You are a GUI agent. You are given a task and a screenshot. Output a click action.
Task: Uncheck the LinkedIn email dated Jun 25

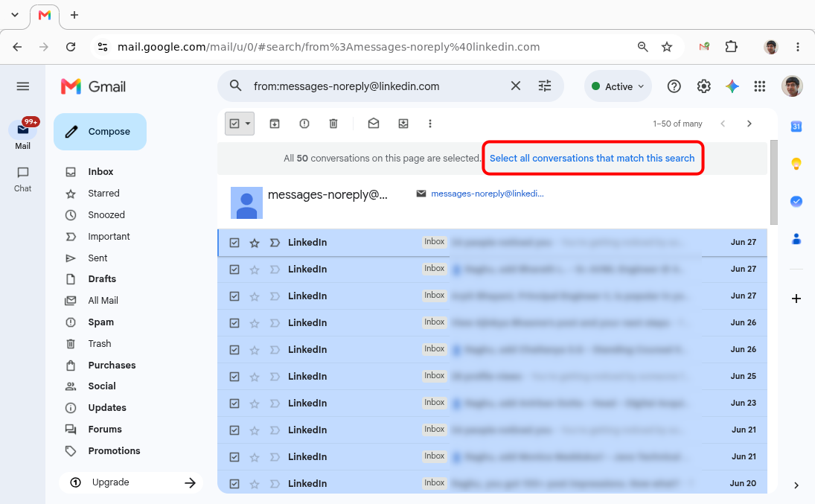[x=234, y=377]
